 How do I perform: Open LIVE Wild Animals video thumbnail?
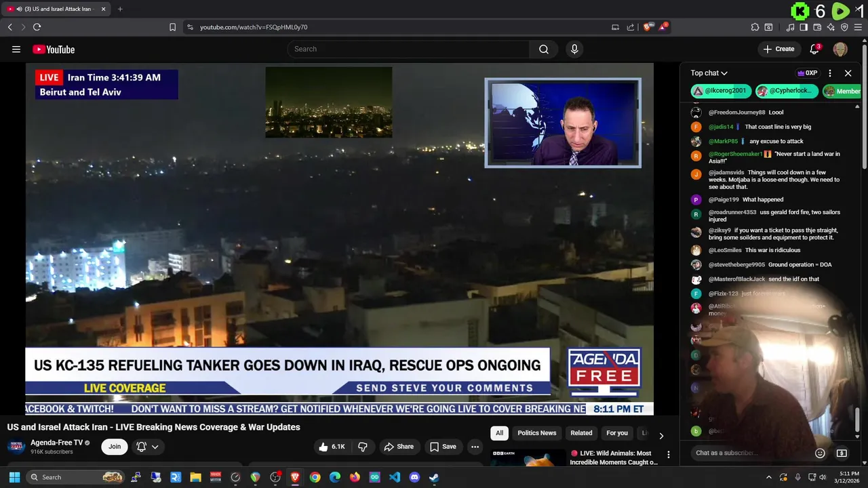528,457
